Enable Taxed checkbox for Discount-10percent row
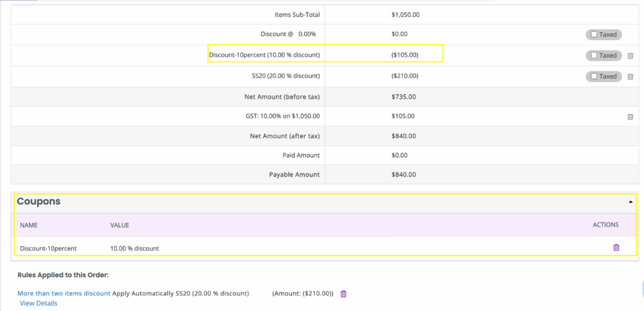This screenshot has width=644, height=311. click(594, 55)
